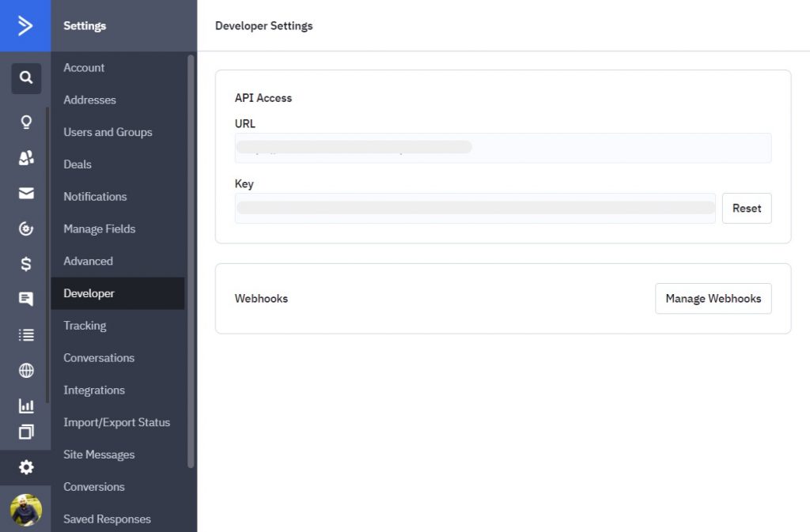Click the Webhooks label

(x=261, y=298)
